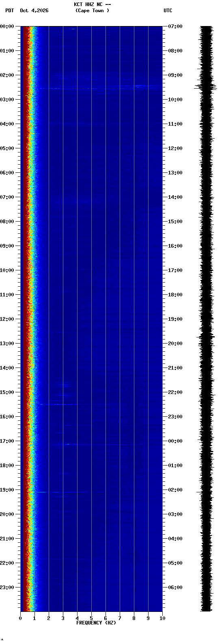Click the PDT time label '03:00'
The width and height of the screenshot is (224, 644).
click(x=7, y=100)
